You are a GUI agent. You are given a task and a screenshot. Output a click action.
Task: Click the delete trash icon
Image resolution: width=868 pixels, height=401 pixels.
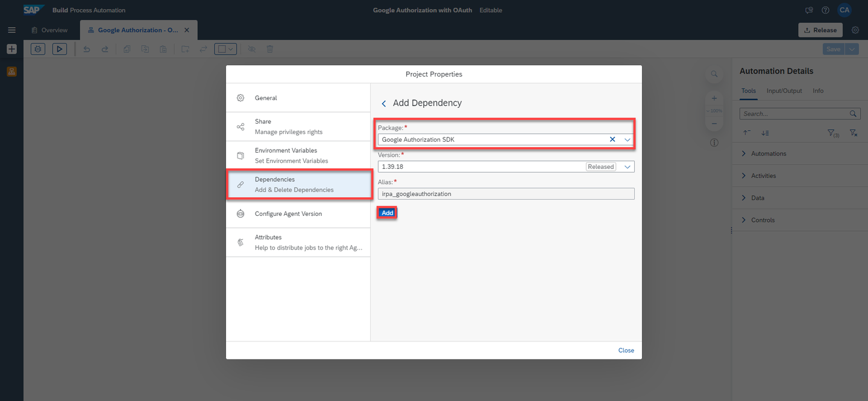coord(270,49)
